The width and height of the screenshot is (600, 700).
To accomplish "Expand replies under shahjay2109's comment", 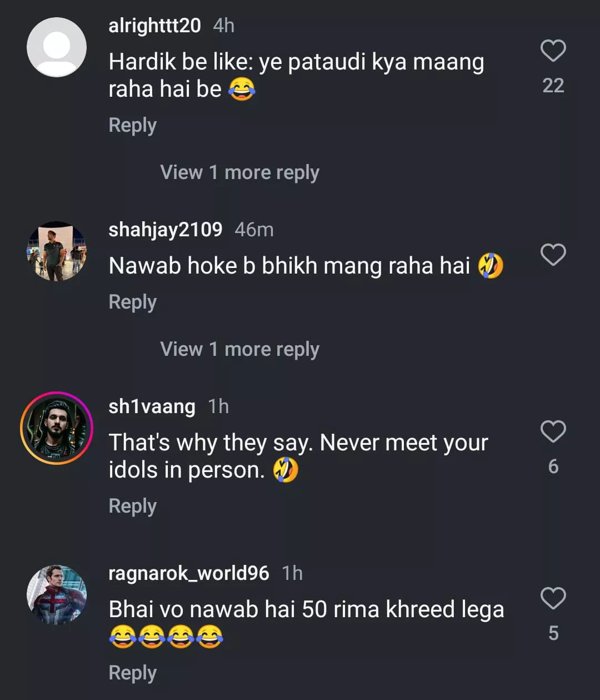I will 239,349.
